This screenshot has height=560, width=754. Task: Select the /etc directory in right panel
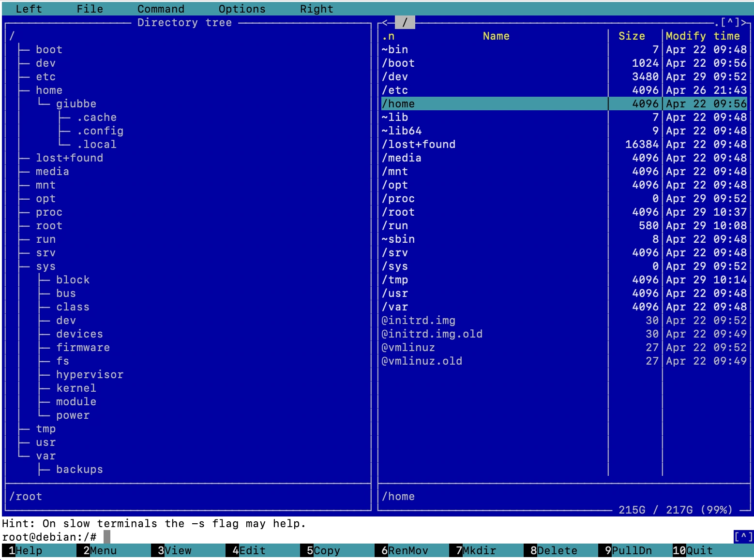[395, 90]
